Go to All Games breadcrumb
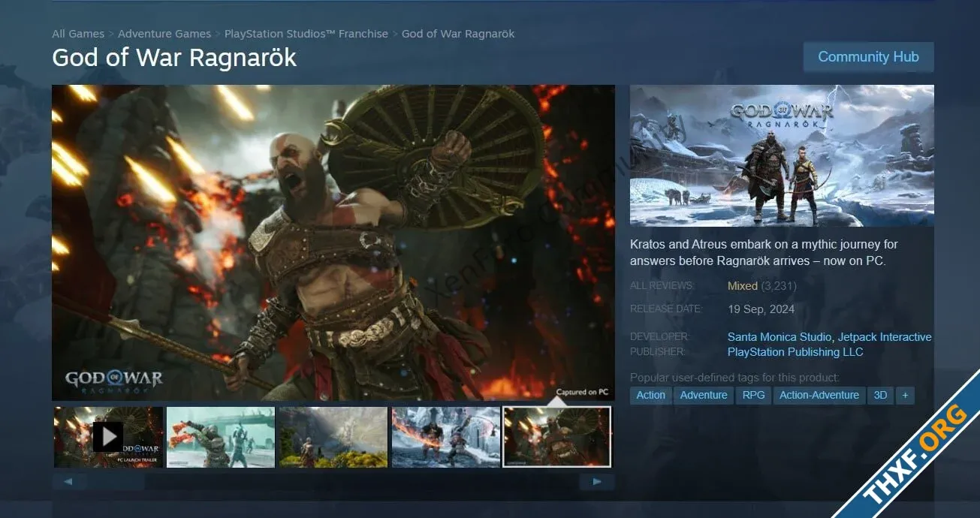Screen dimensions: 980x518 [78, 34]
